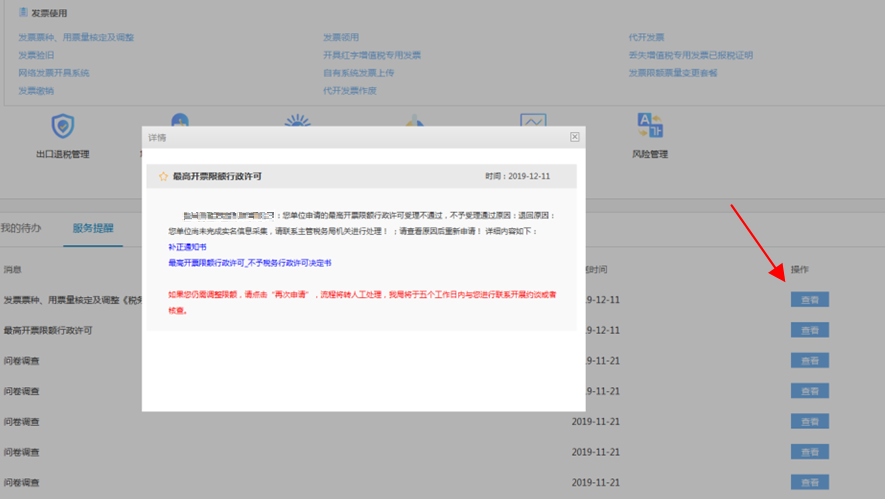Open 网络发票开具系统 link
Screen dimensions: 885x499
tap(54, 73)
